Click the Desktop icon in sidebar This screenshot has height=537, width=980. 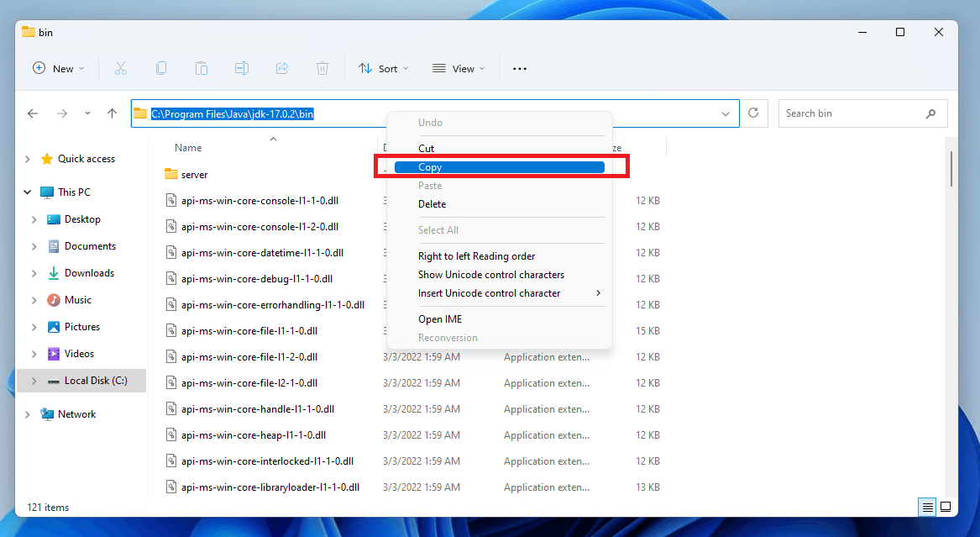pos(54,219)
